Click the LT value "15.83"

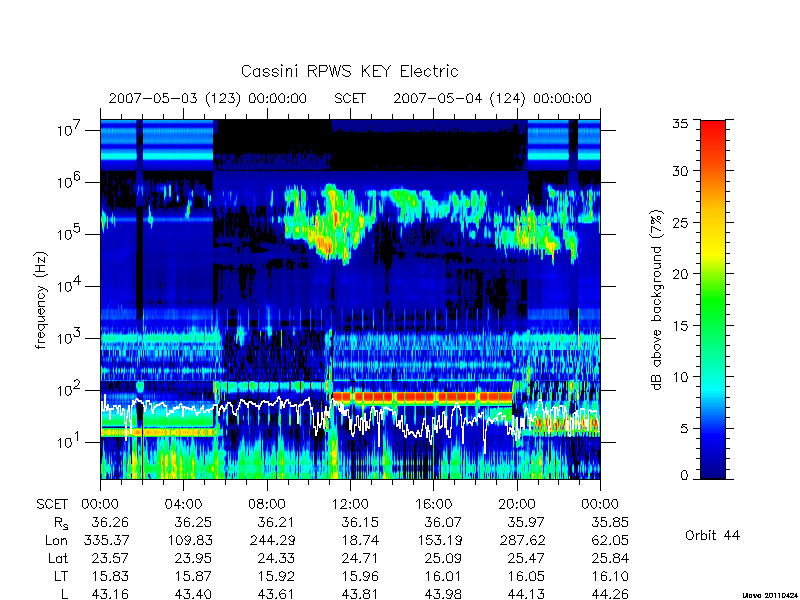[x=110, y=577]
